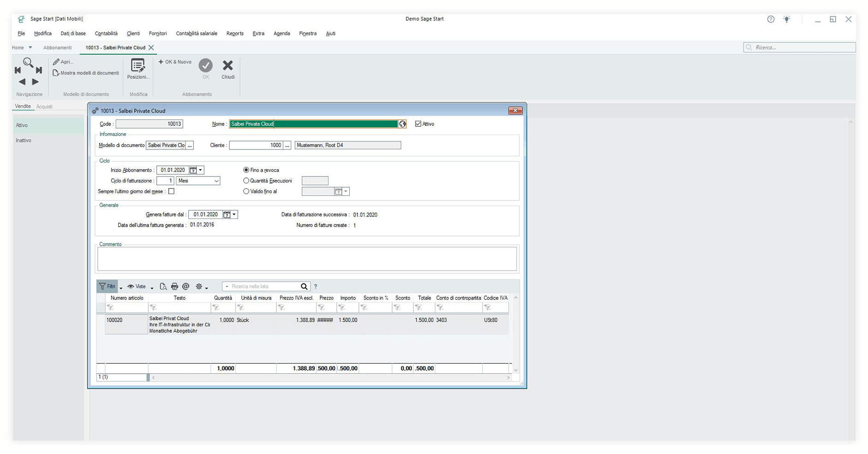Click the lightbulb icon in title bar
This screenshot has width=868, height=454.
[787, 19]
